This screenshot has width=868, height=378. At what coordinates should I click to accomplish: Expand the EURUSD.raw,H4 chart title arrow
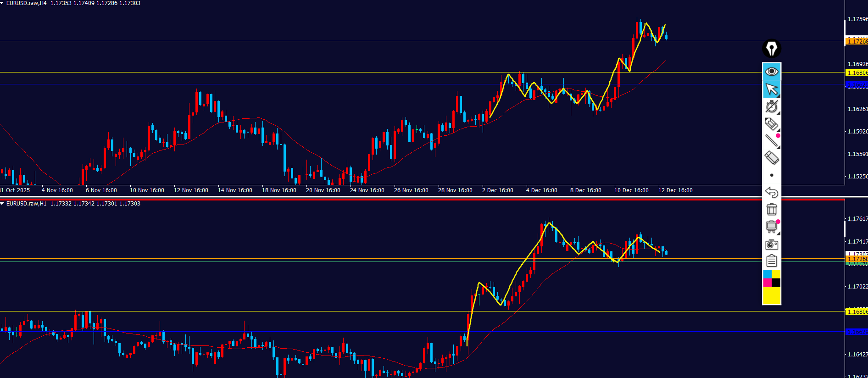[2, 3]
